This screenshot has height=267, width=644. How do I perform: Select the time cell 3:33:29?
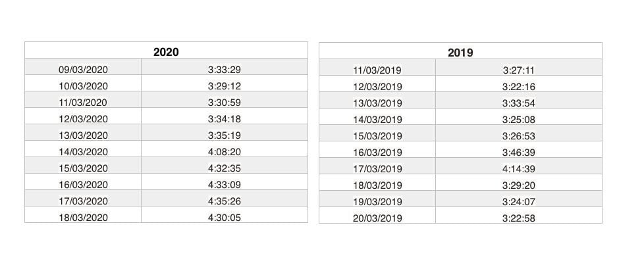tap(225, 66)
